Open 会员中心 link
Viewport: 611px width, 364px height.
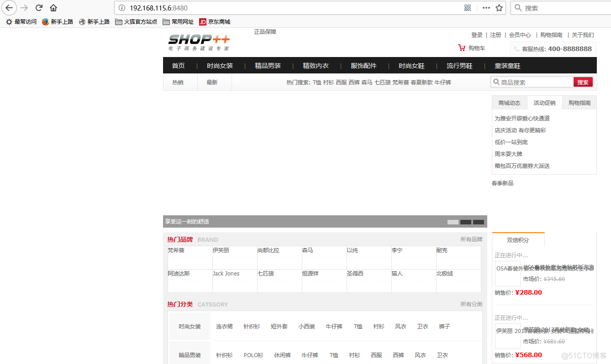pos(520,35)
